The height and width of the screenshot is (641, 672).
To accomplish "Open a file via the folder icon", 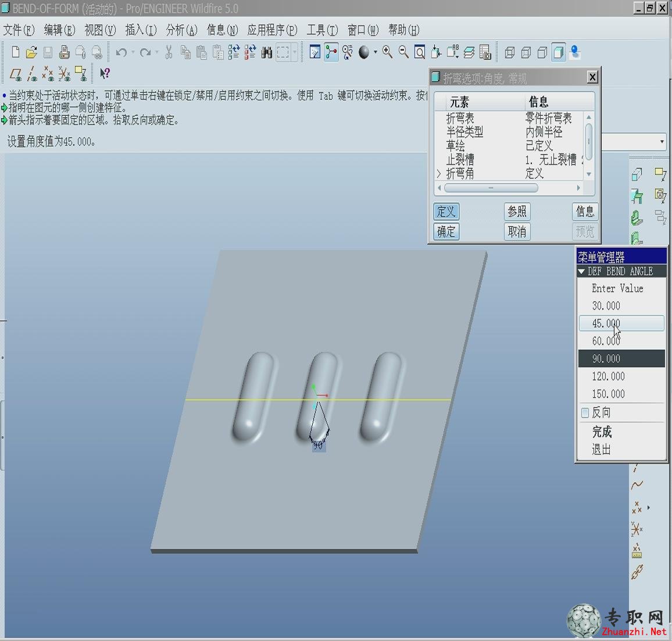I will tap(31, 52).
